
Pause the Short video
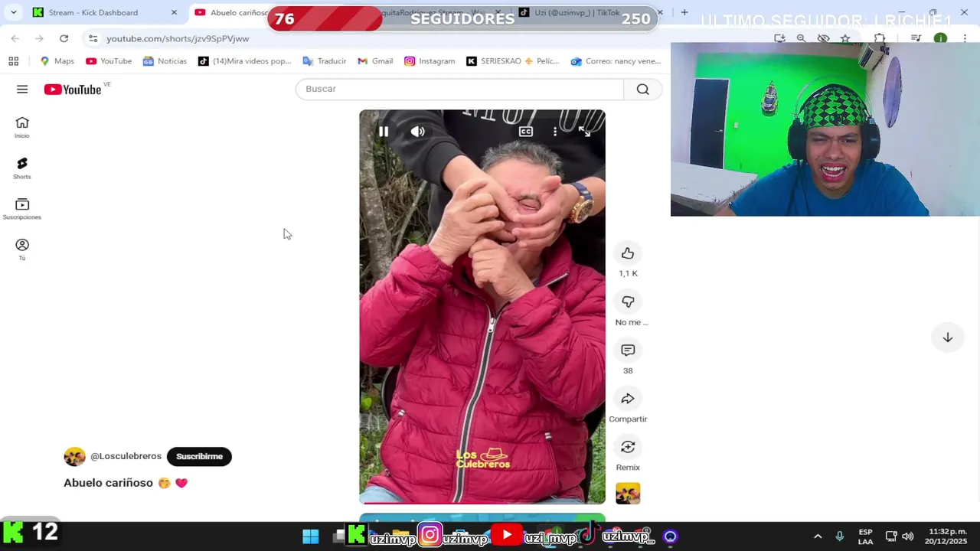point(384,132)
